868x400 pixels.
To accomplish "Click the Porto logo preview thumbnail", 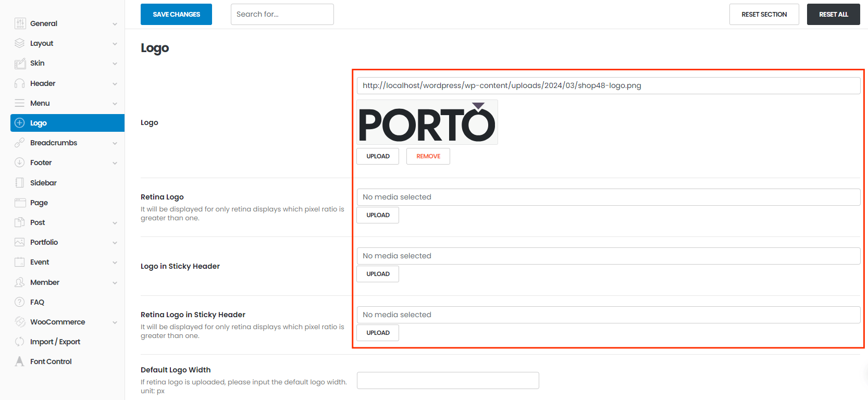I will pyautogui.click(x=427, y=122).
